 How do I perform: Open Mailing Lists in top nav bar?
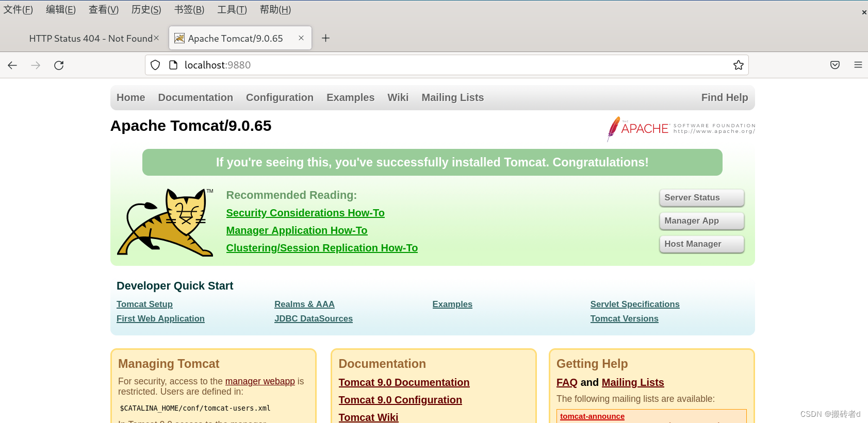tap(453, 97)
